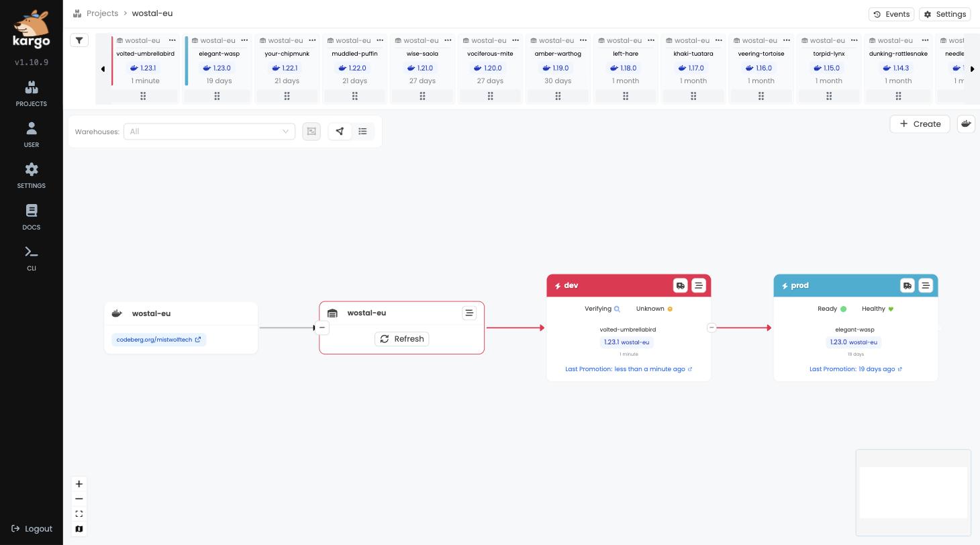Open options menu for muddled-puffin freight
Image resolution: width=980 pixels, height=545 pixels.
click(x=381, y=40)
